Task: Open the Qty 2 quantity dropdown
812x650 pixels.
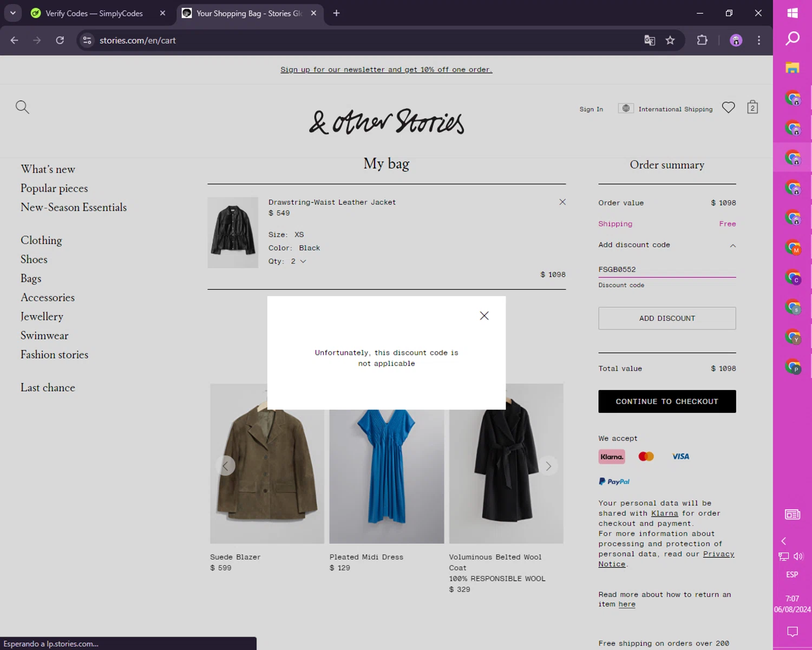Action: point(299,261)
